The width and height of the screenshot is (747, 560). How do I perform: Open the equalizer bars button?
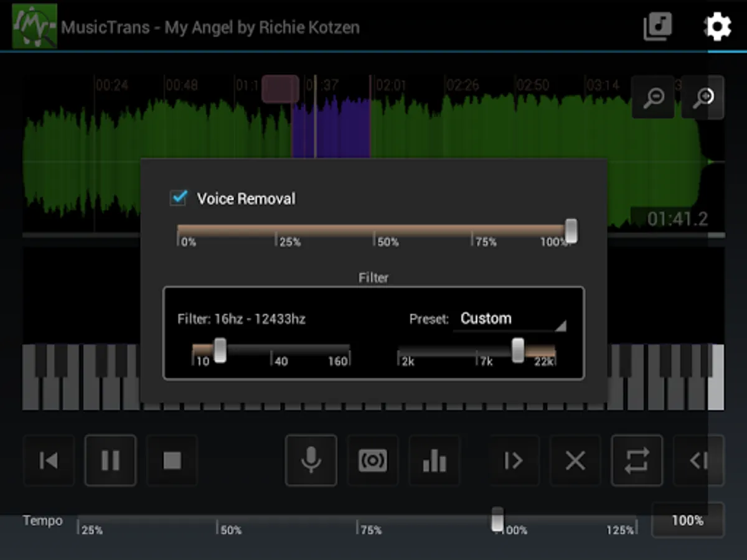pos(435,460)
